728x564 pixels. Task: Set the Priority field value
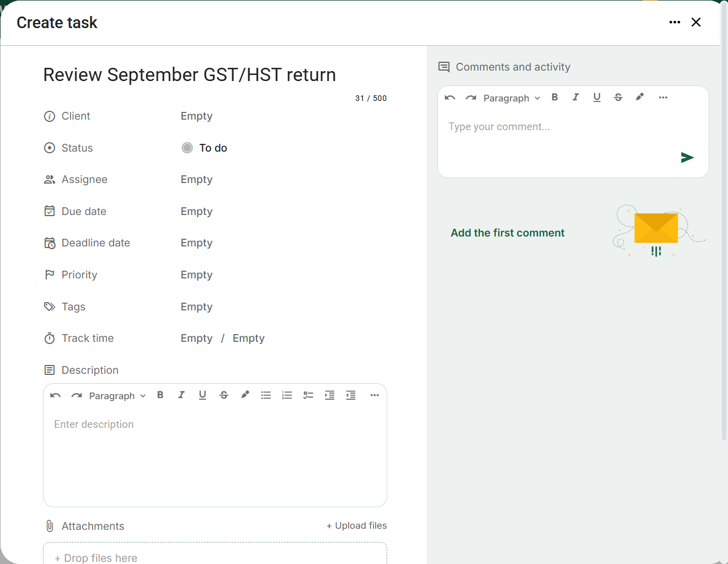196,275
